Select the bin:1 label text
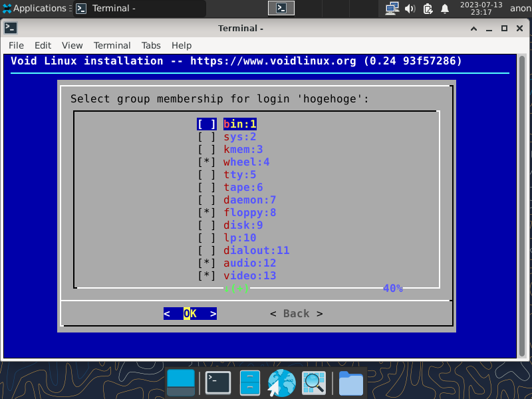 pyautogui.click(x=240, y=124)
